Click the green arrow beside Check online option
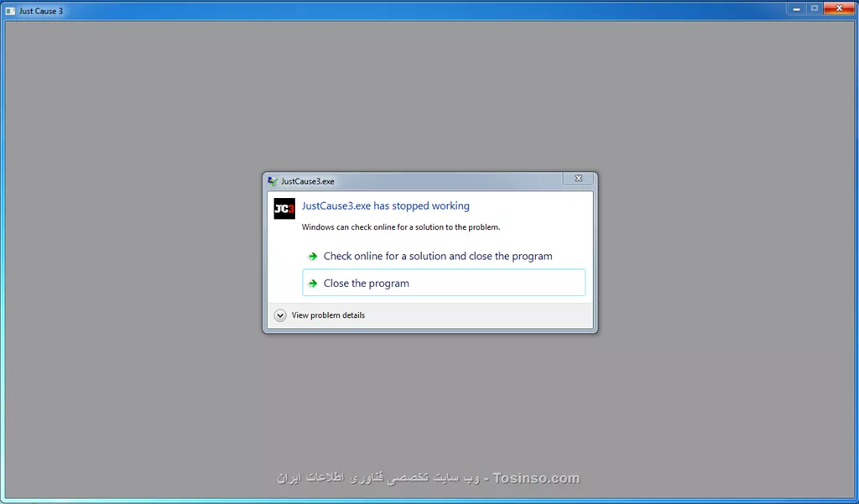Image resolution: width=859 pixels, height=504 pixels. [313, 256]
